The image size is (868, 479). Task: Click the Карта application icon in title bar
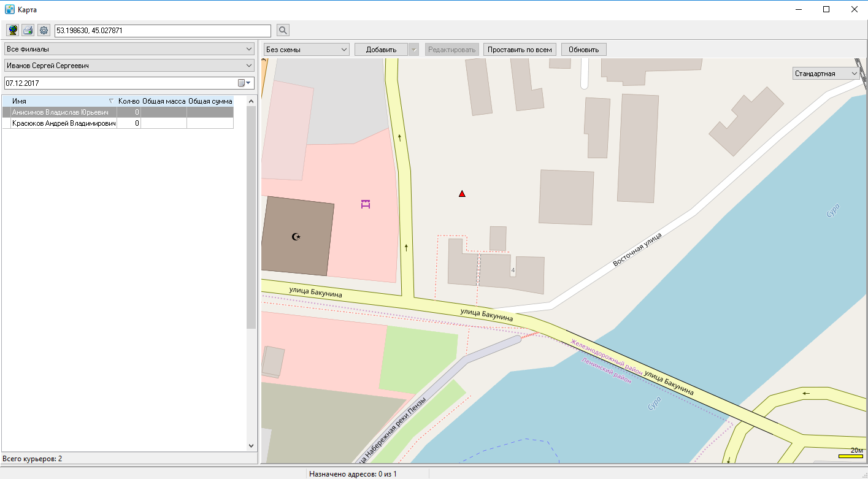tap(9, 9)
